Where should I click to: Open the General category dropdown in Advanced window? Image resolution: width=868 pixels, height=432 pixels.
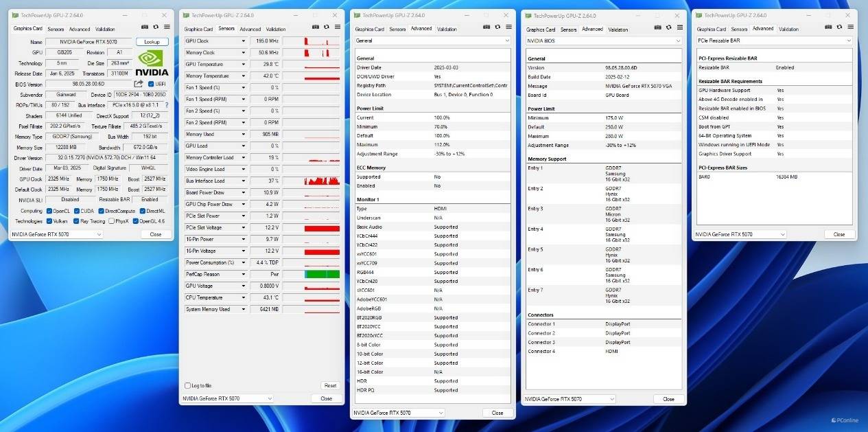tap(432, 41)
